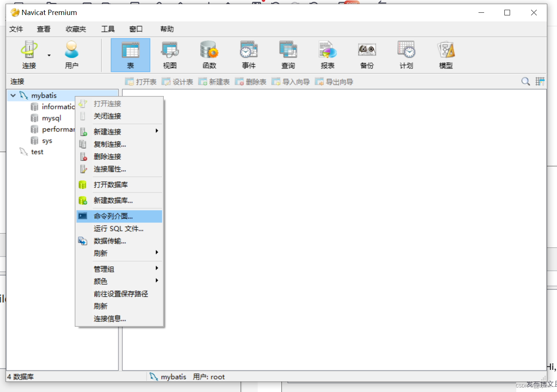This screenshot has height=392, width=557.
Task: Select the 表 table toolbar button
Action: tap(130, 55)
